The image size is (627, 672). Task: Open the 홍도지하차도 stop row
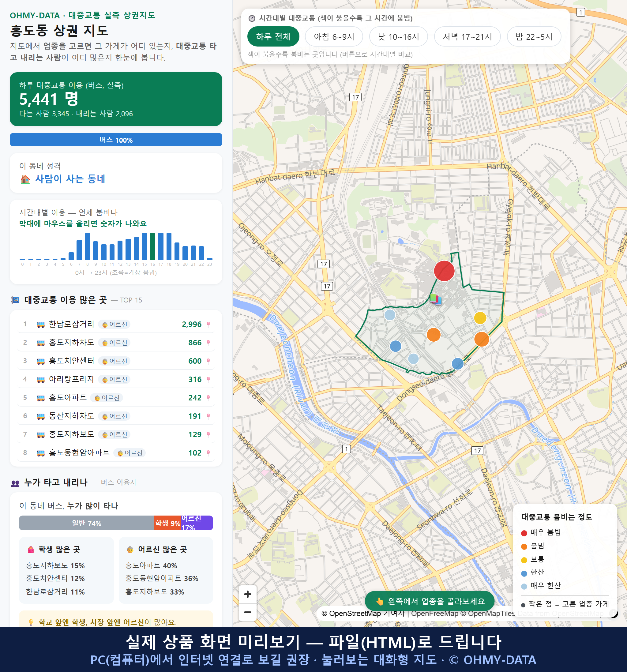click(x=116, y=342)
